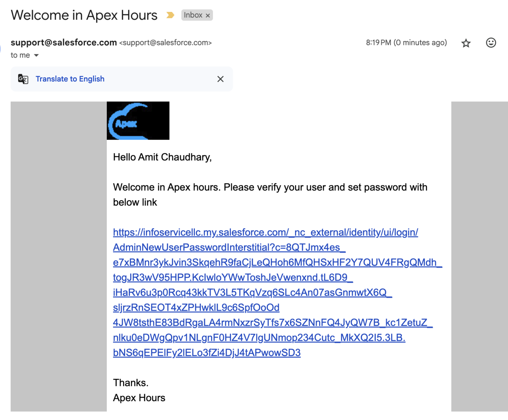Screen dimensions: 508x420
Task: Click 'to me' to show message details
Action: coord(21,55)
